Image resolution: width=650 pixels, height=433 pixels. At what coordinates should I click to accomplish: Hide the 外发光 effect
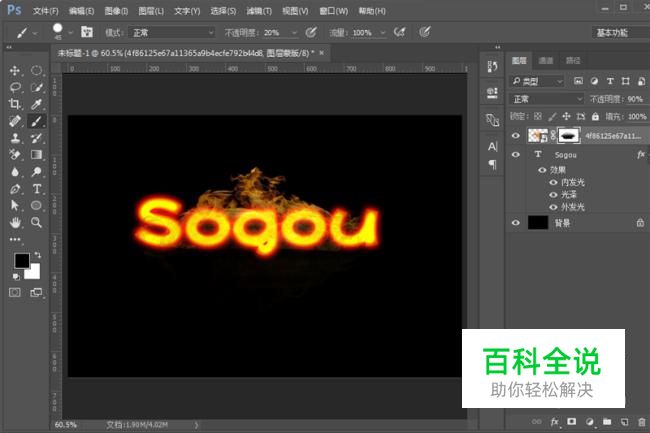(553, 207)
